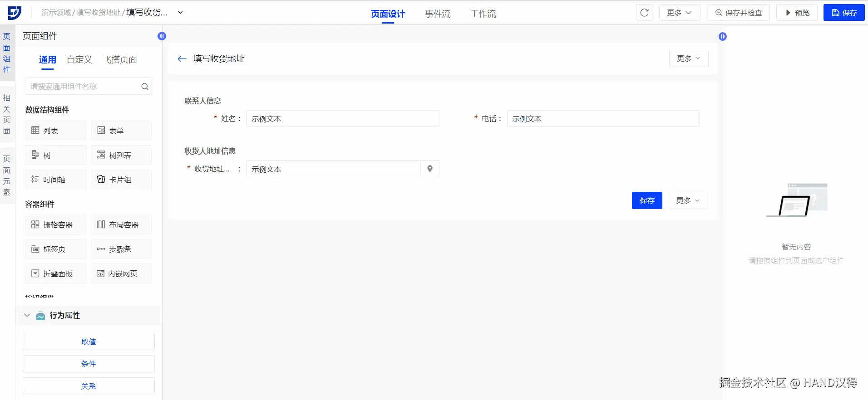
Task: Select the 步骤条 component
Action: tap(121, 249)
